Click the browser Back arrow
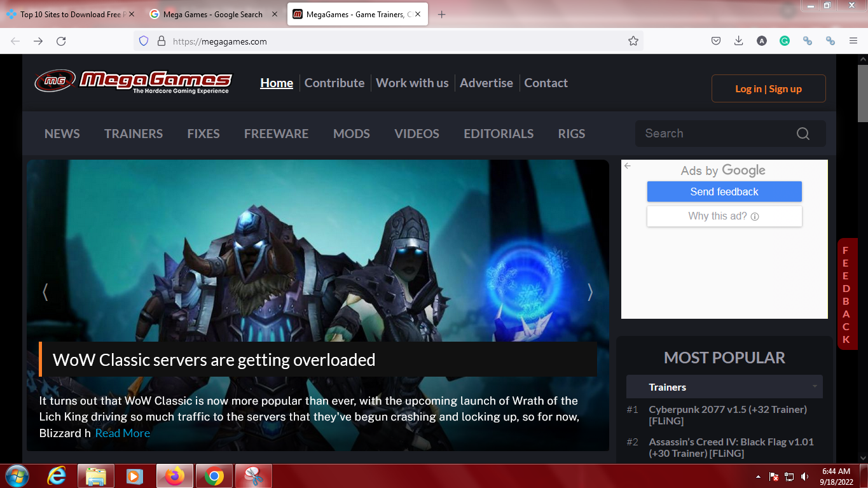 pyautogui.click(x=15, y=41)
